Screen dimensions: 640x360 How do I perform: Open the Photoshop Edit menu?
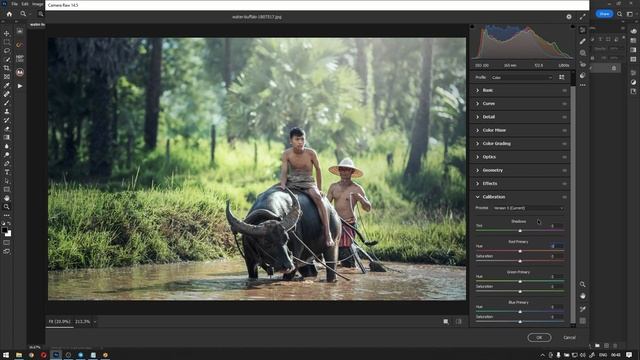tap(25, 4)
